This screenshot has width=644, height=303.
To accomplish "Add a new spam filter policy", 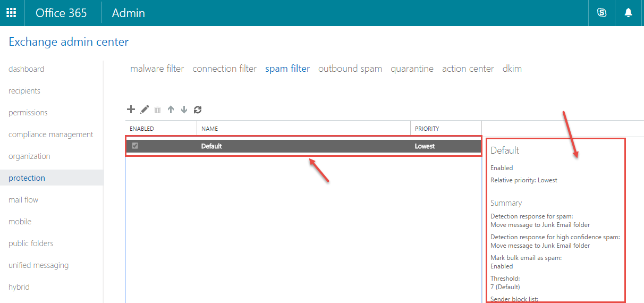I will pos(131,110).
